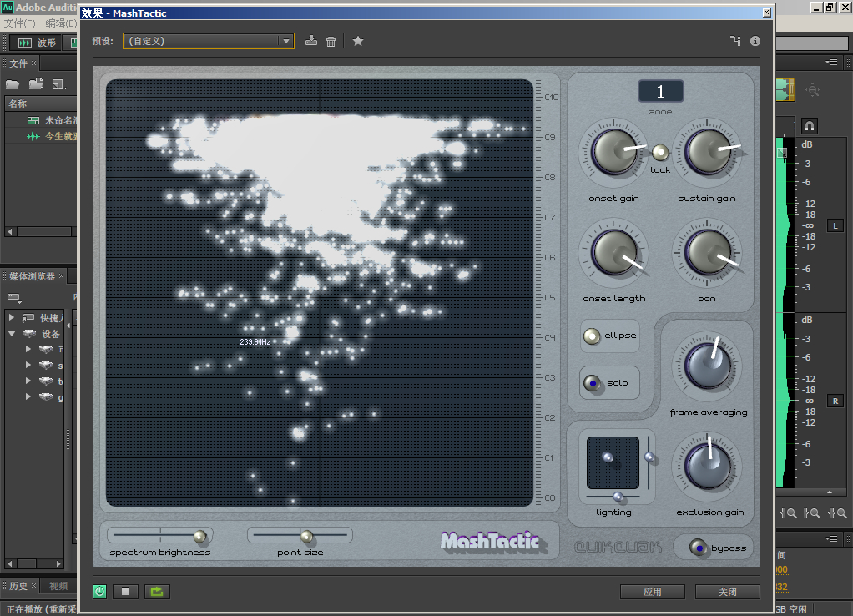Open the 文件 menu in Audition
The width and height of the screenshot is (853, 616).
19,23
